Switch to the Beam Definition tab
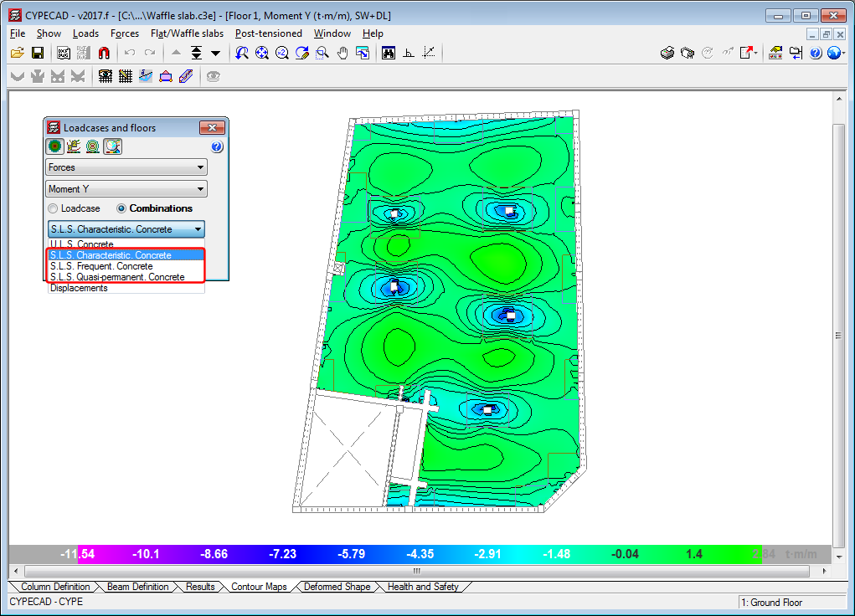The image size is (855, 616). point(137,587)
